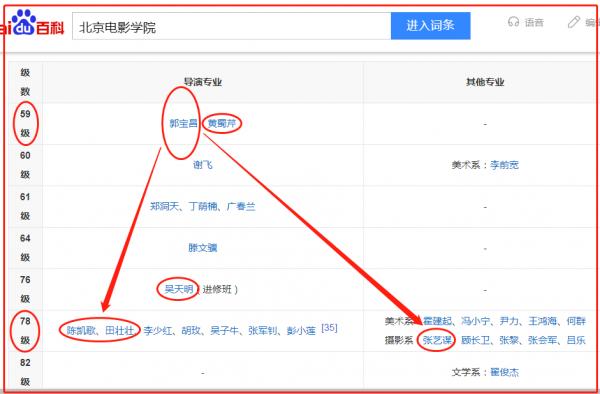
Task: Open the 谢飞 director link
Action: point(203,165)
